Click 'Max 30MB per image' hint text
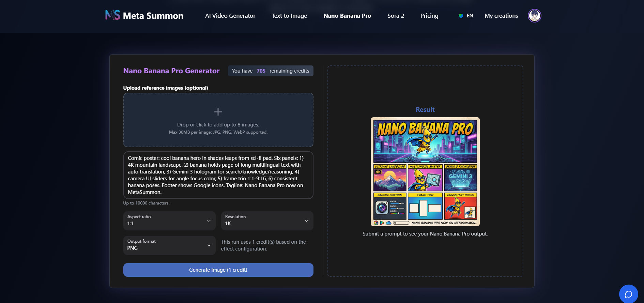 tap(218, 132)
